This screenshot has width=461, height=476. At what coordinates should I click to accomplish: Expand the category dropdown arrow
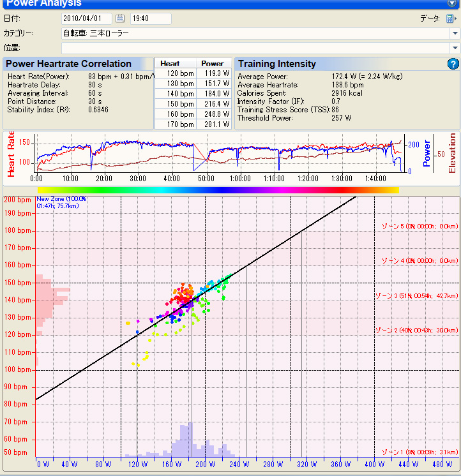click(455, 33)
